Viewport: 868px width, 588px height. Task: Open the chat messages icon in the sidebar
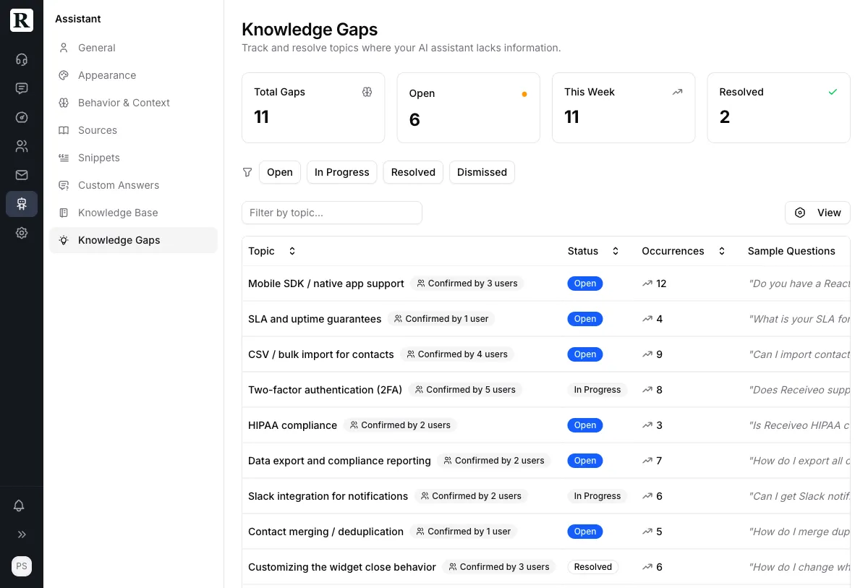point(22,88)
